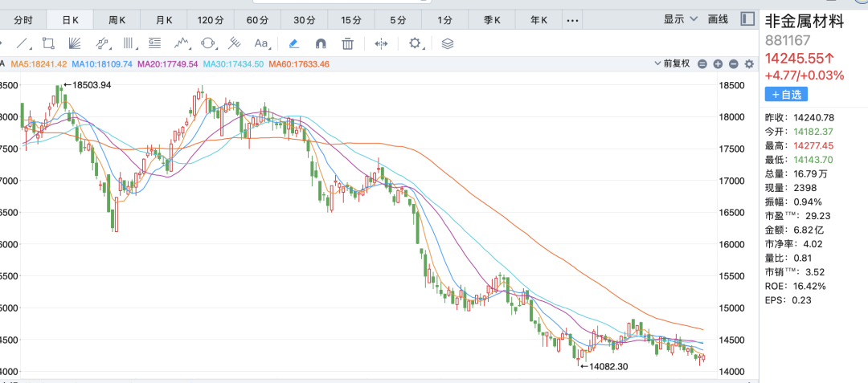868x383 pixels.
Task: Choose the fan lines drawing tool
Action: tap(75, 43)
